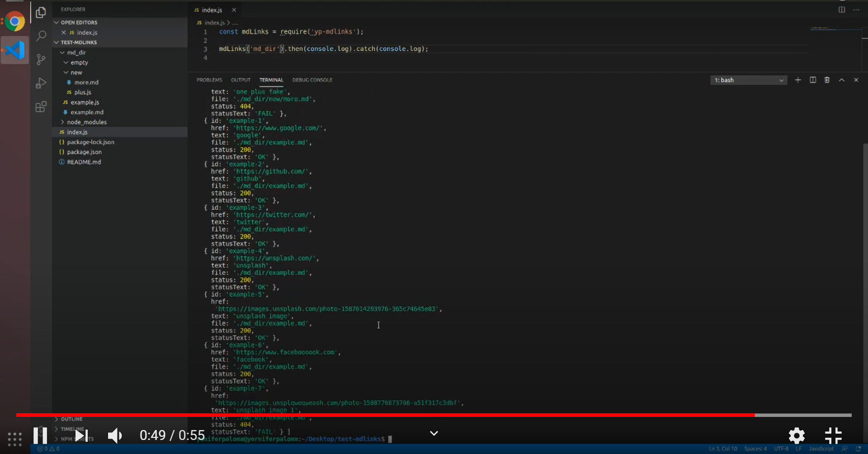Split the terminal panel
The image size is (868, 454).
point(813,80)
